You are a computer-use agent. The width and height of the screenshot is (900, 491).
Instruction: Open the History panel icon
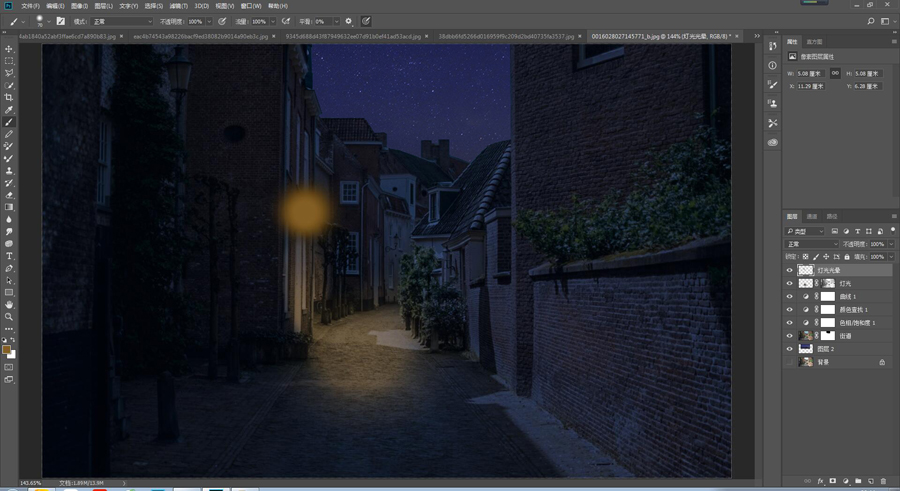coord(773,47)
